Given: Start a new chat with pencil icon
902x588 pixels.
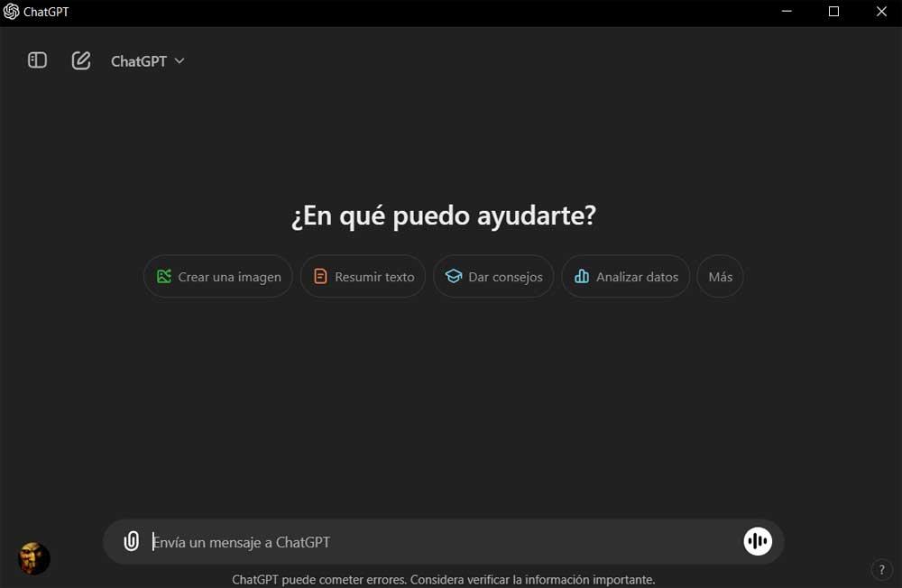Looking at the screenshot, I should [81, 60].
